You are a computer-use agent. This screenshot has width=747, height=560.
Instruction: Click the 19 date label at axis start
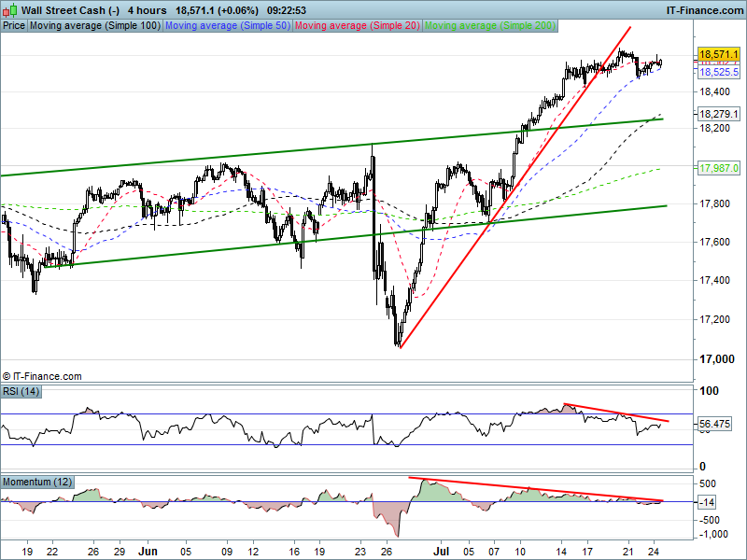tap(28, 552)
